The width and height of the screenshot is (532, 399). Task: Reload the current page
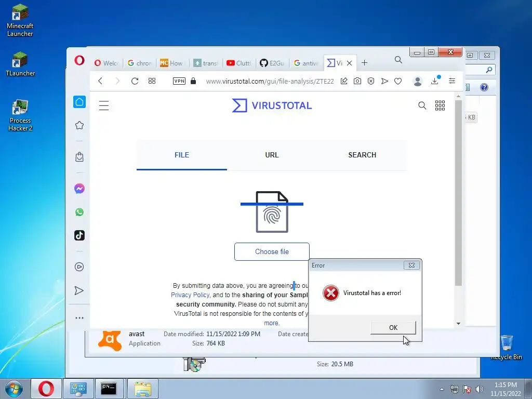135,81
